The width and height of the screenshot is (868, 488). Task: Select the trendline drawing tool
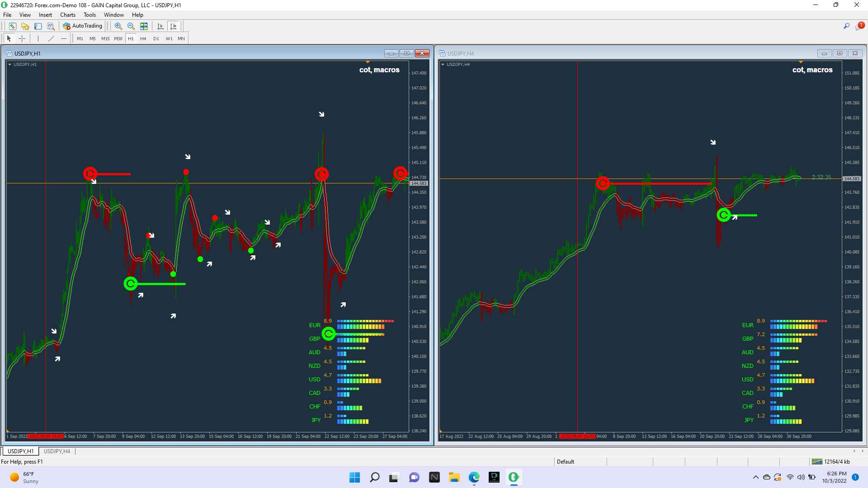[x=51, y=39]
